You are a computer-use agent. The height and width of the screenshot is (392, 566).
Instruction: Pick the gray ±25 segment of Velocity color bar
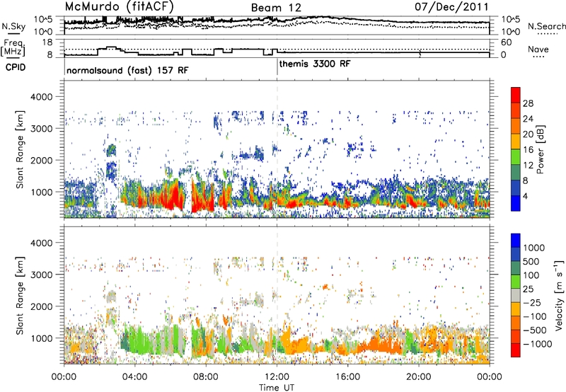point(516,295)
